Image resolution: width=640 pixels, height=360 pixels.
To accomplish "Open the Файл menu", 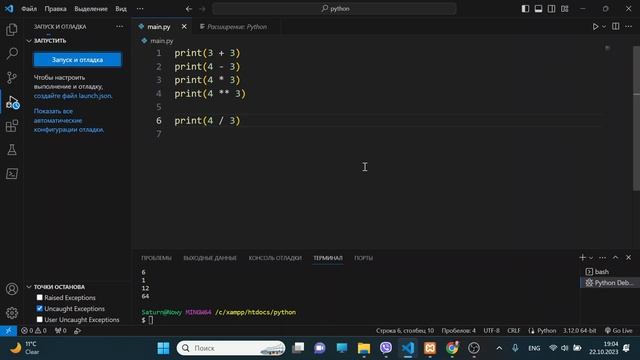I will 29,9.
